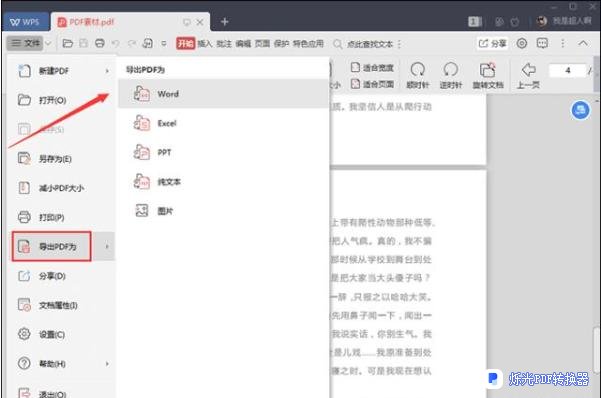The width and height of the screenshot is (601, 398).
Task: Choose 打印(P) in the file menu
Action: click(61, 217)
